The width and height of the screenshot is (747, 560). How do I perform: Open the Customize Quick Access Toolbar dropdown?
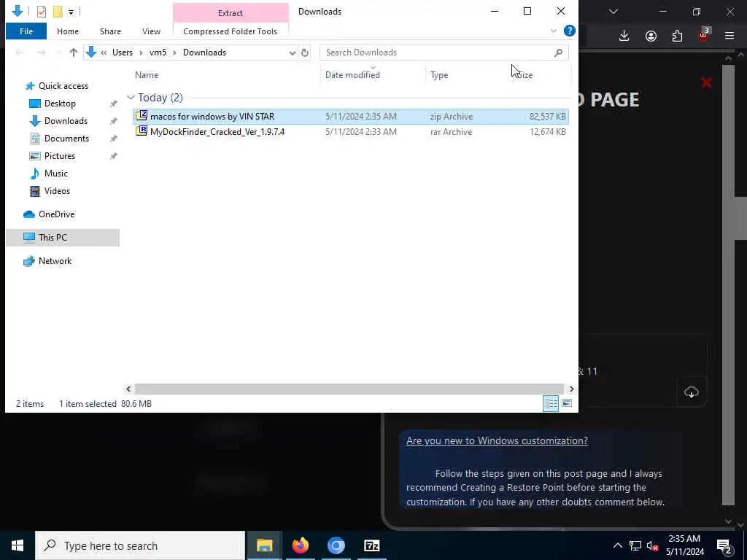click(x=71, y=12)
